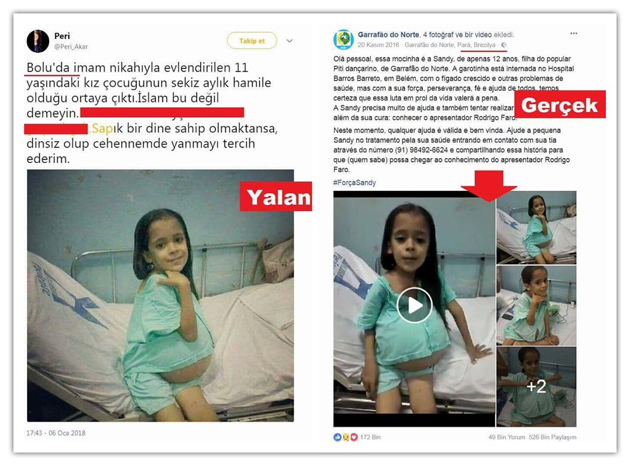Viewport: 630px width, 466px height.
Task: Open the #ForçaSandy hashtag
Action: [354, 182]
